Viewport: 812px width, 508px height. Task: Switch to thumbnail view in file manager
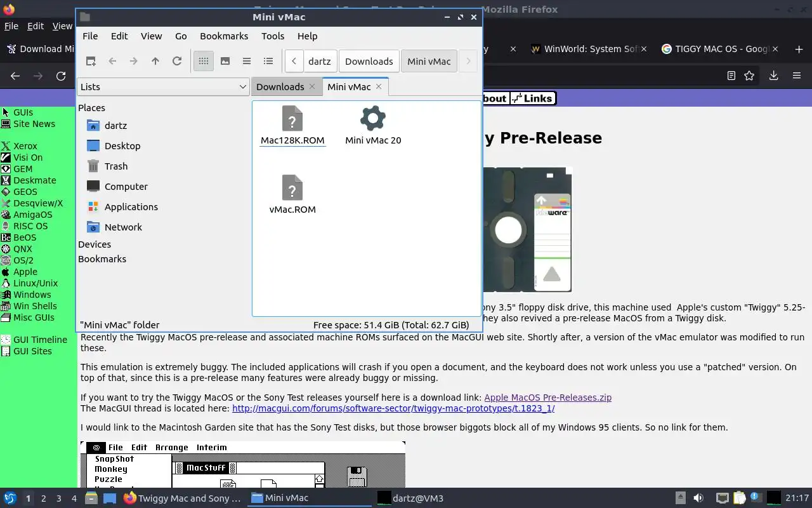225,61
